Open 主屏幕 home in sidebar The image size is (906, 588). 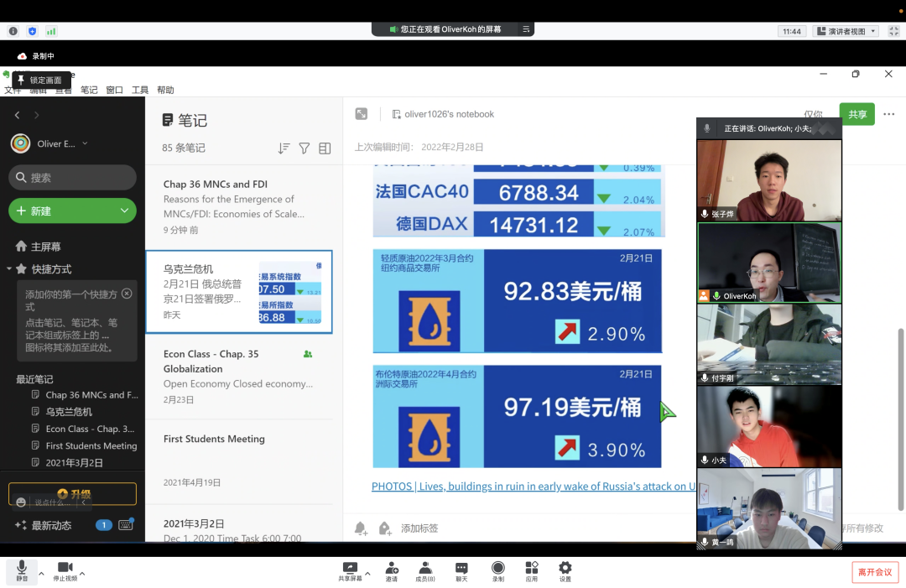point(38,247)
